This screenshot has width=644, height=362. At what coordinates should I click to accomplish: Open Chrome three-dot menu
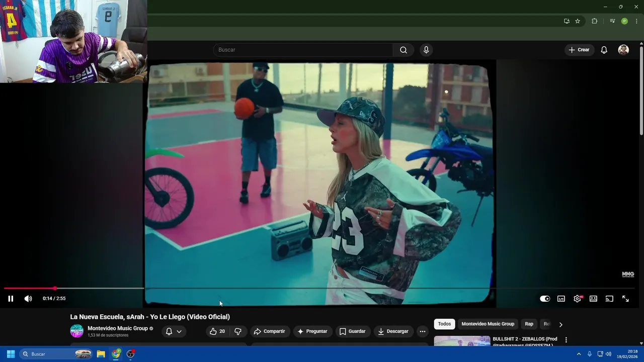tap(636, 21)
